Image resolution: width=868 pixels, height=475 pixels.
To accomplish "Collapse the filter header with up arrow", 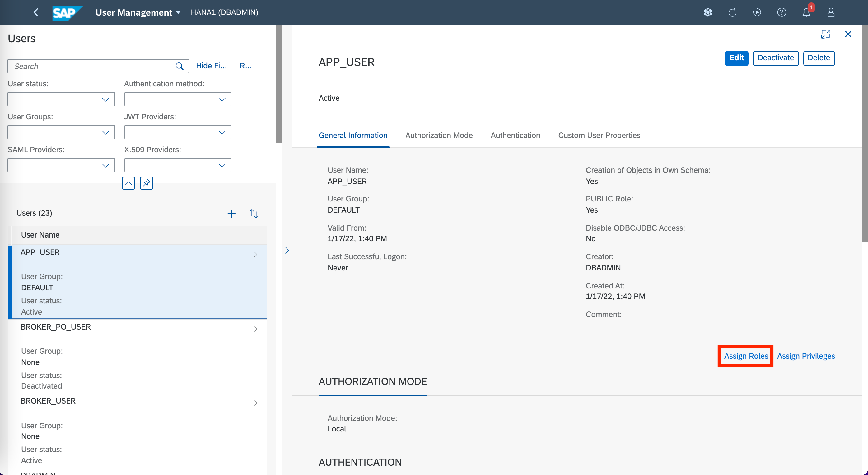I will tap(128, 183).
